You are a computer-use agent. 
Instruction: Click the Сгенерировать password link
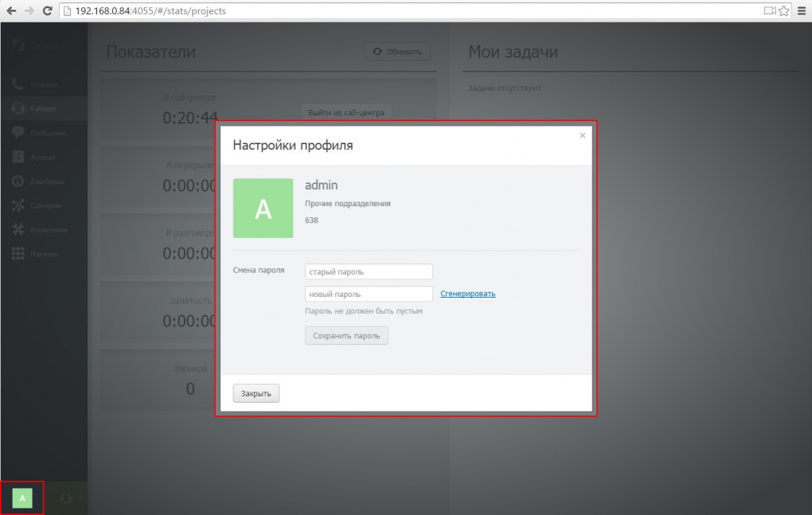tap(468, 294)
